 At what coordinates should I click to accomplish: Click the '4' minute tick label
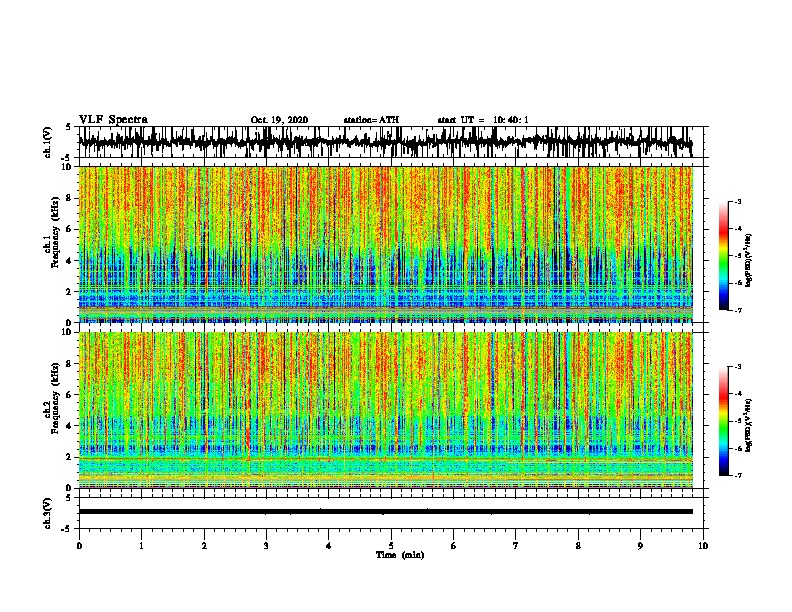329,546
